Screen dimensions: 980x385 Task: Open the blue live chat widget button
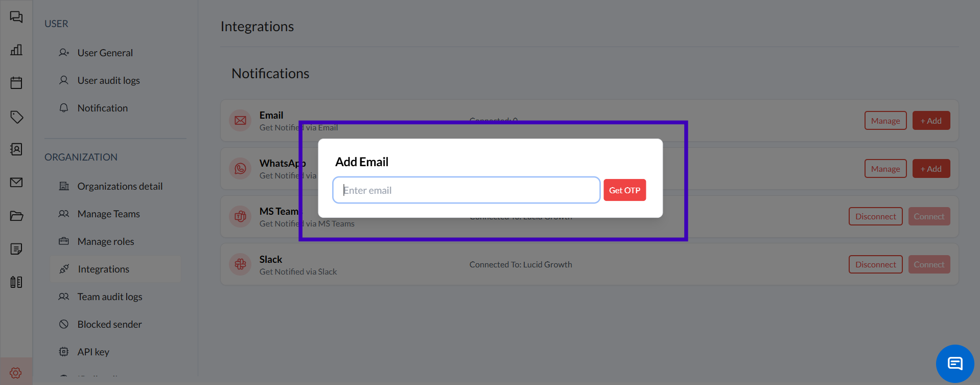click(x=954, y=364)
